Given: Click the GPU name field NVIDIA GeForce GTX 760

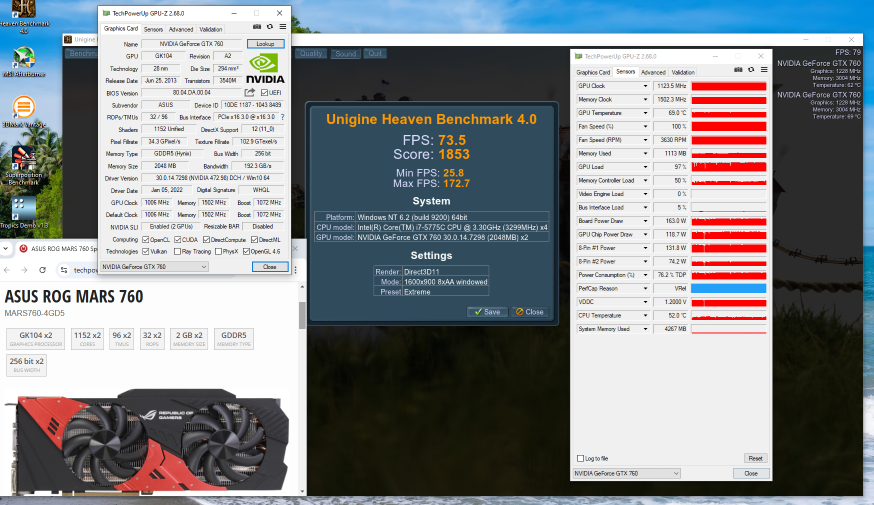Looking at the screenshot, I should (191, 43).
